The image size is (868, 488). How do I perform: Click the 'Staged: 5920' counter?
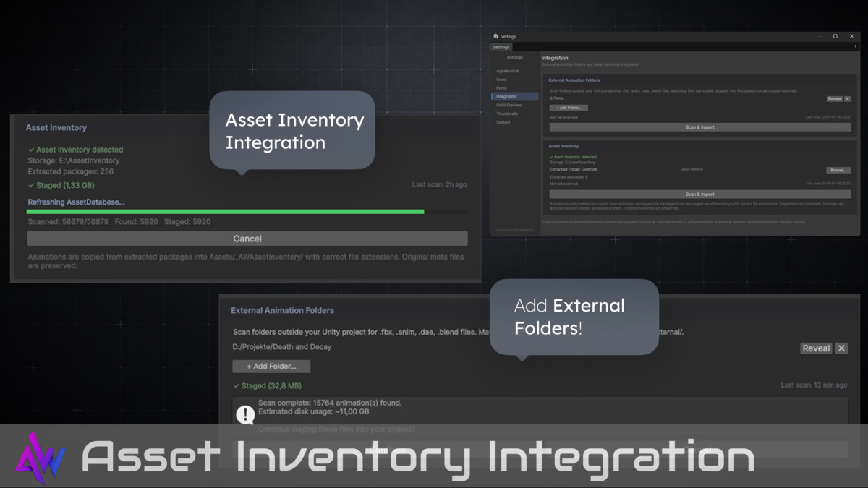pos(187,222)
